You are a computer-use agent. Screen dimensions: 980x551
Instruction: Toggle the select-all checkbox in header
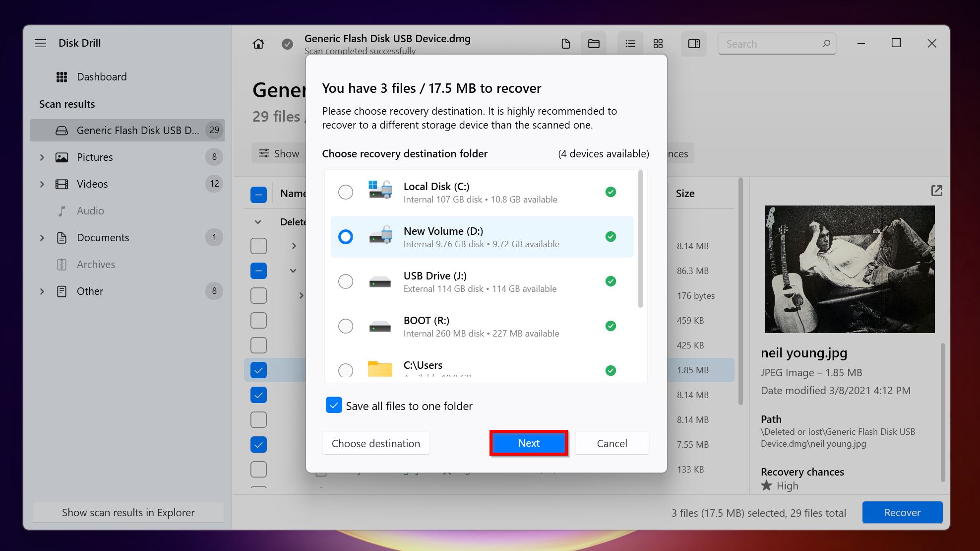258,194
